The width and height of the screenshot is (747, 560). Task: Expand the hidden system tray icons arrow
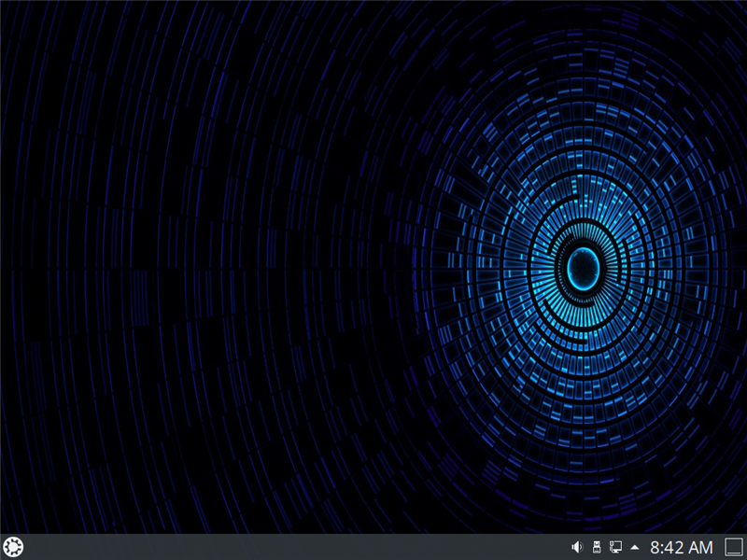pyautogui.click(x=635, y=547)
